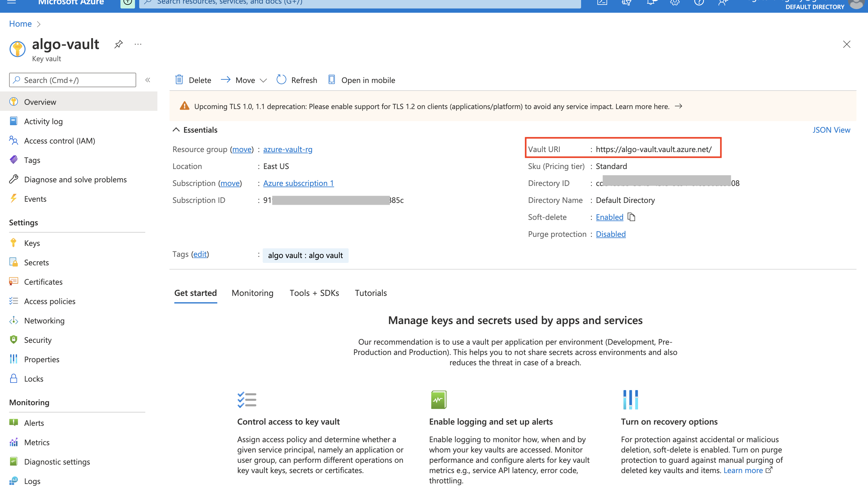
Task: Collapse the sidebar navigation menu
Action: pos(148,80)
